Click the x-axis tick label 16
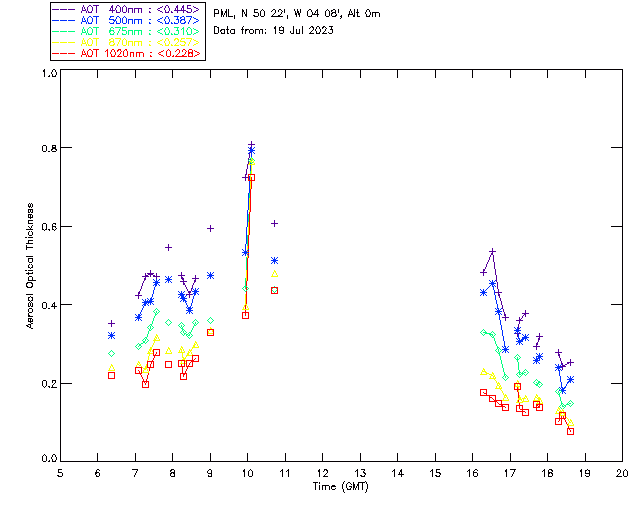Screen dimensions: 640x512 point(472,473)
